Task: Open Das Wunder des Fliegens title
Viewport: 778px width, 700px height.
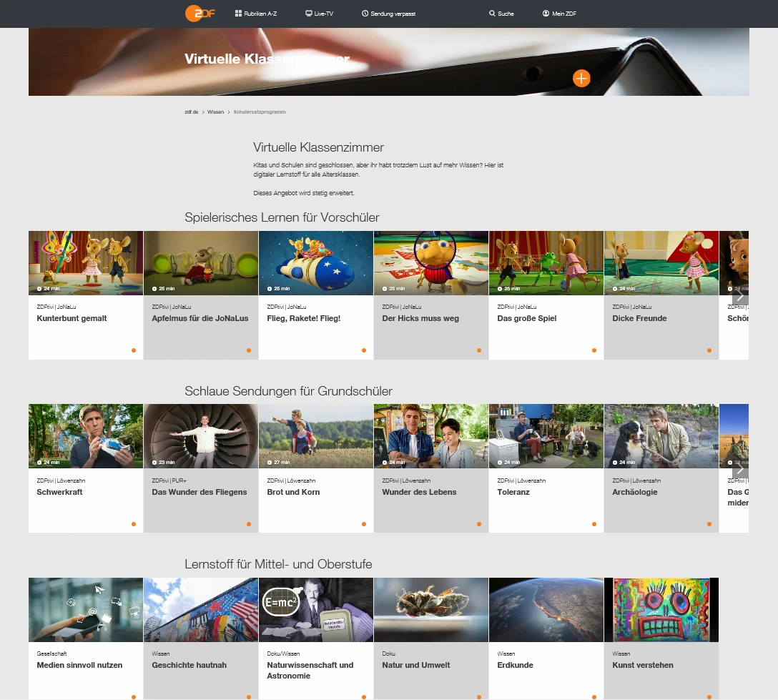Action: [x=199, y=492]
